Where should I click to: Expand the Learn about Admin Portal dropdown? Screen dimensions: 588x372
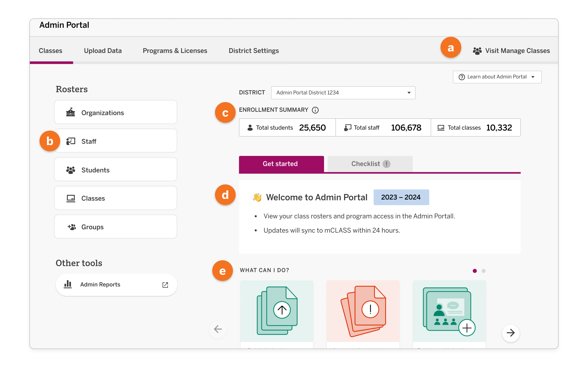(533, 77)
